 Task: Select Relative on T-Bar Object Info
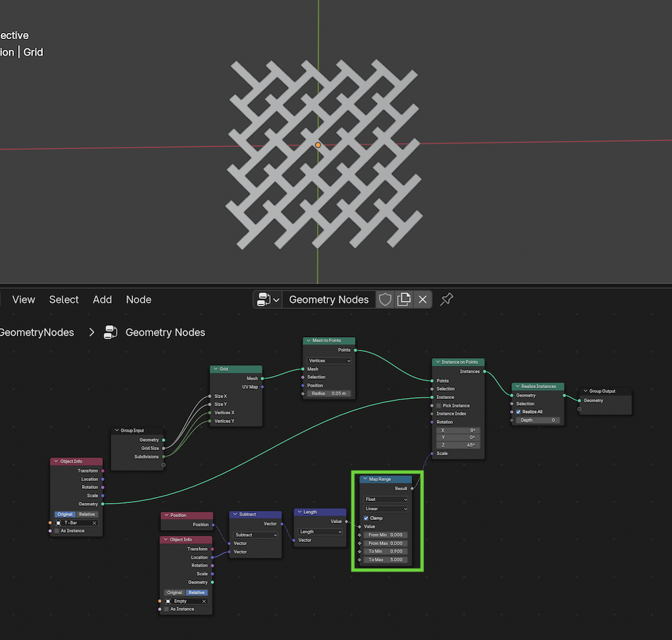pyautogui.click(x=88, y=514)
